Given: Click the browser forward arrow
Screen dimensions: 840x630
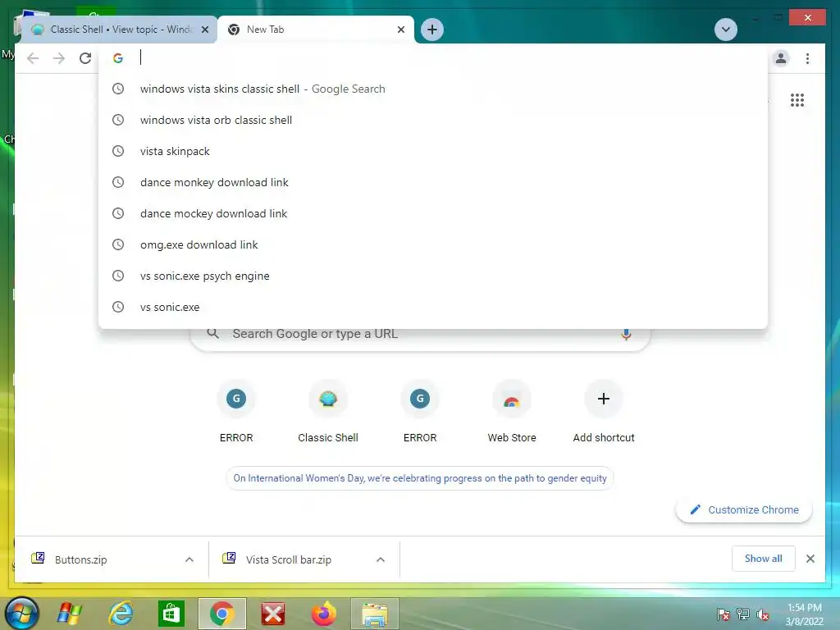Looking at the screenshot, I should click(59, 58).
